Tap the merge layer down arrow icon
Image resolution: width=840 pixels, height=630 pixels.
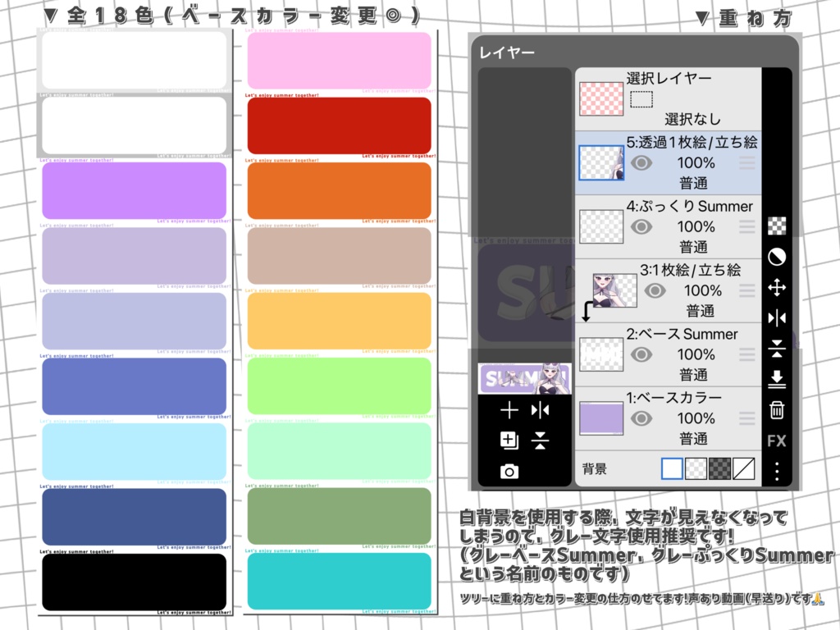pyautogui.click(x=777, y=379)
